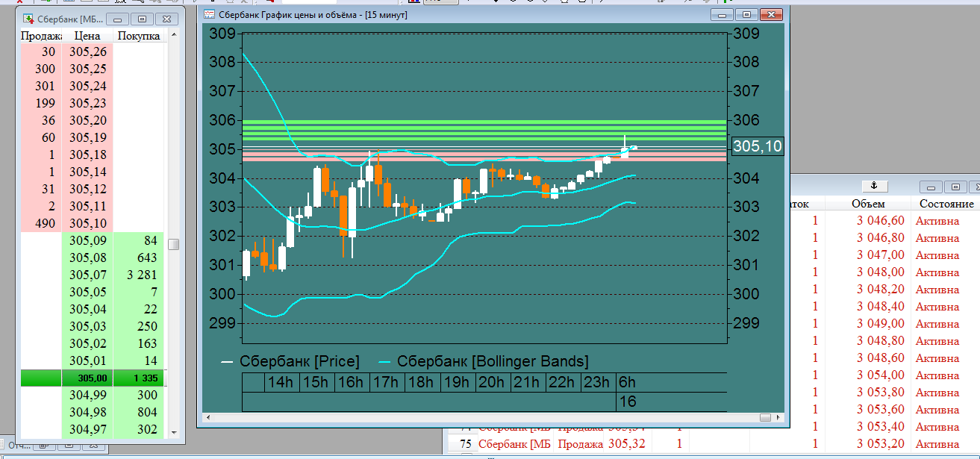Click the 1 335 buy quantity cell
980x459 pixels.
(140, 378)
